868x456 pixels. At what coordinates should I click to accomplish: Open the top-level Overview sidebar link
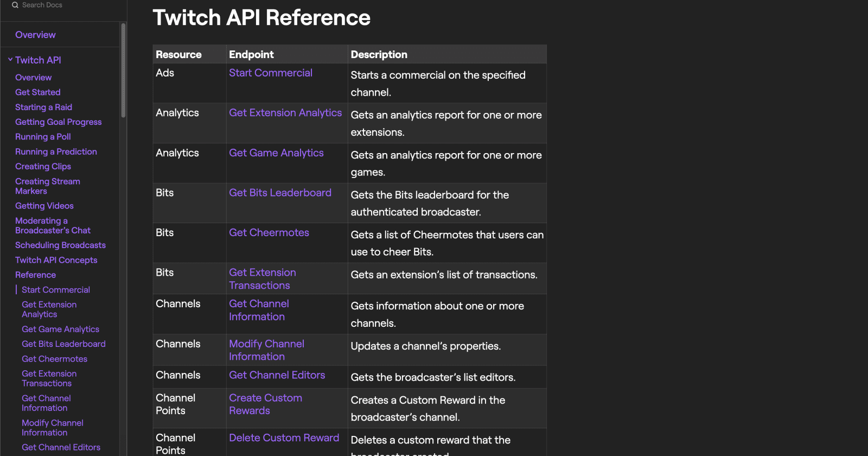(35, 35)
